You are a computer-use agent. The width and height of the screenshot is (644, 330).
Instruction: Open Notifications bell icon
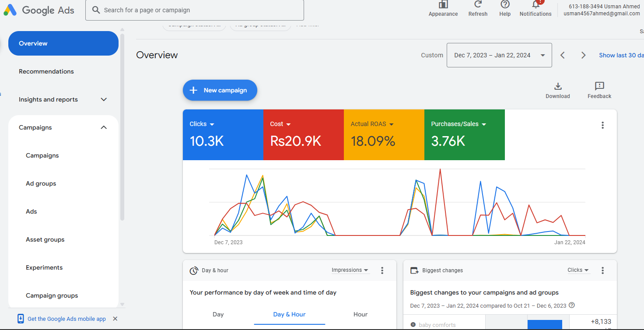point(535,5)
